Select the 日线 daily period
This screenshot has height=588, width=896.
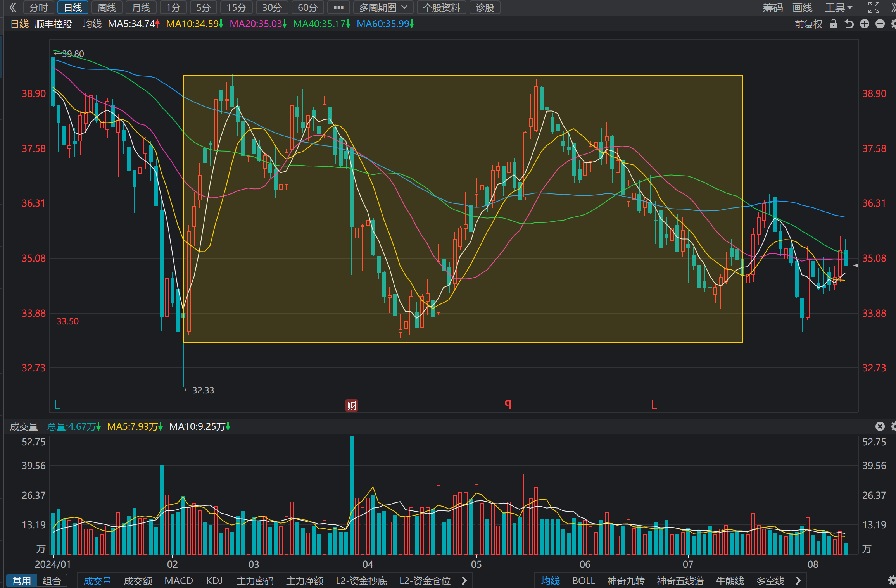73,7
